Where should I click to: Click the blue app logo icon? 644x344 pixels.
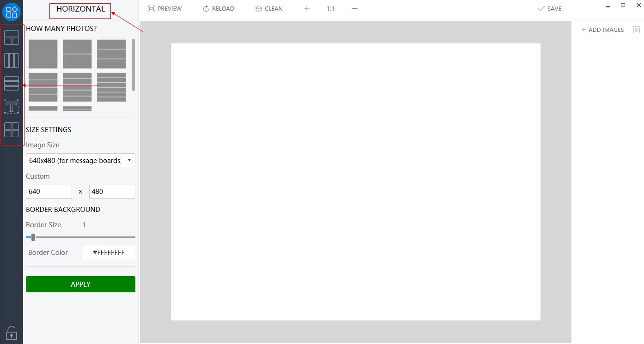tap(12, 12)
